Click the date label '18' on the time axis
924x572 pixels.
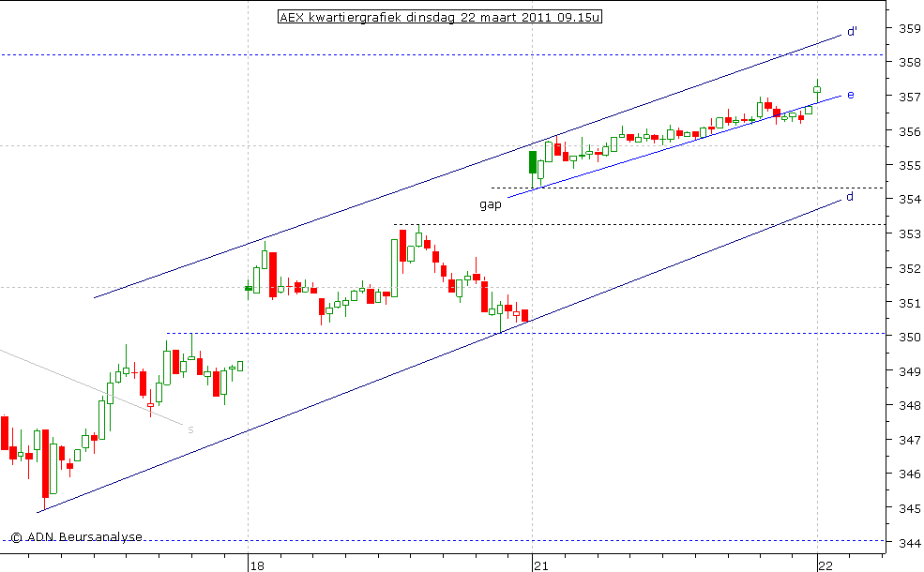(x=257, y=566)
